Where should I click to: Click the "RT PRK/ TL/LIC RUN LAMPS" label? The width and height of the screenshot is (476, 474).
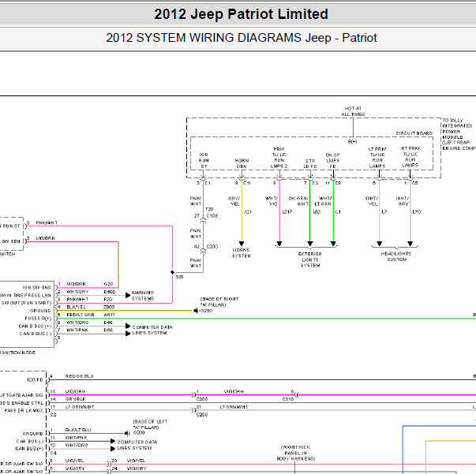(410, 157)
